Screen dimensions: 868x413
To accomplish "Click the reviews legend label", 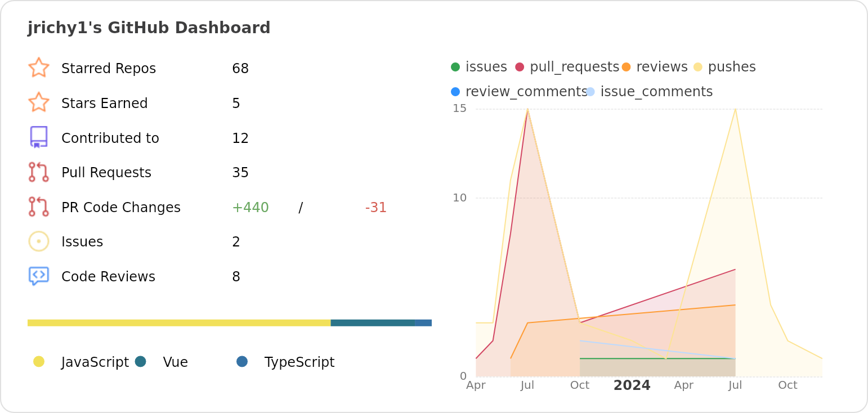I will (x=662, y=67).
